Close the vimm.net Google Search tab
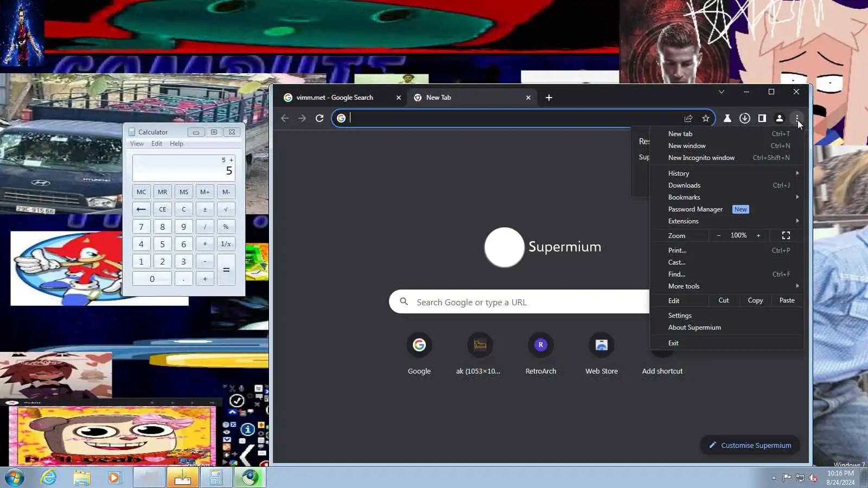 coord(399,98)
